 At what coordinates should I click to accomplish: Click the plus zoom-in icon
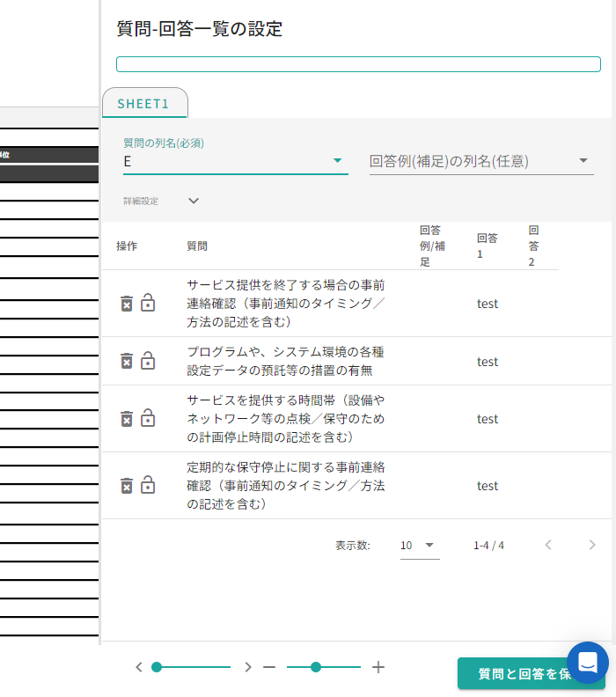click(378, 667)
